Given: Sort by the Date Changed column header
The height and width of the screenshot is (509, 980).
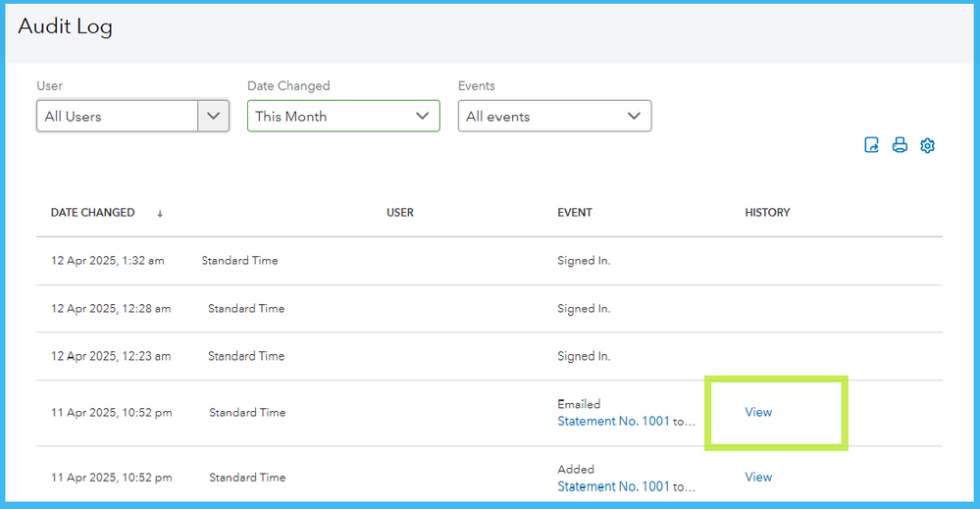Looking at the screenshot, I should click(92, 213).
